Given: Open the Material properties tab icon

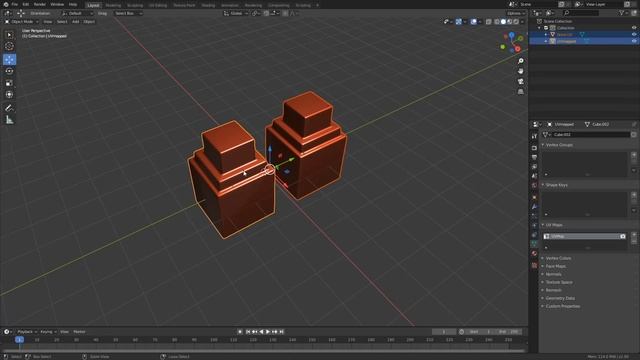Looking at the screenshot, I should [x=534, y=253].
